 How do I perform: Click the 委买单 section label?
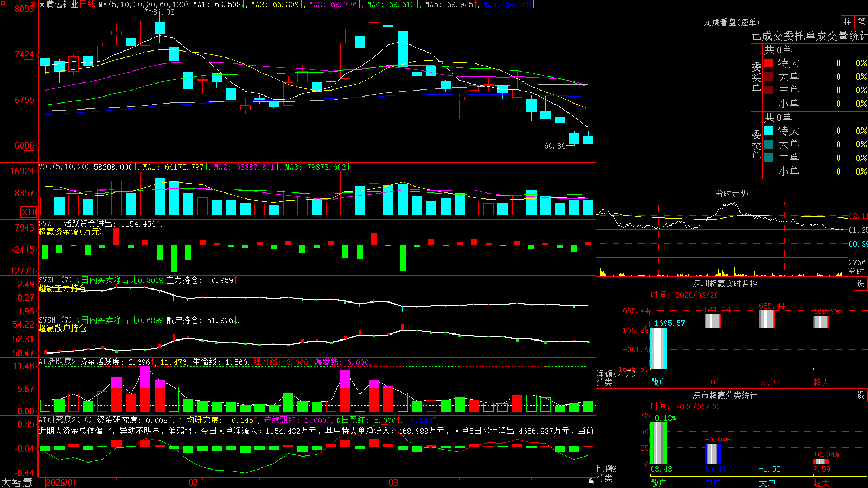(x=756, y=78)
